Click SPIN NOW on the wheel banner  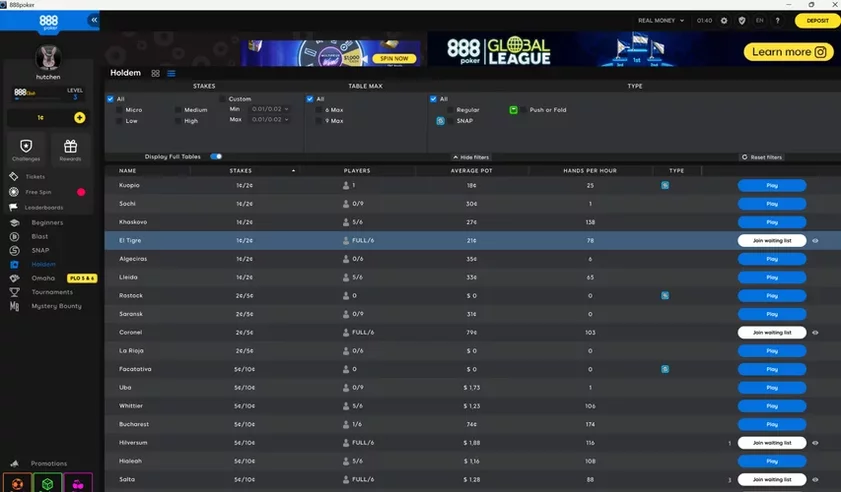pyautogui.click(x=394, y=58)
